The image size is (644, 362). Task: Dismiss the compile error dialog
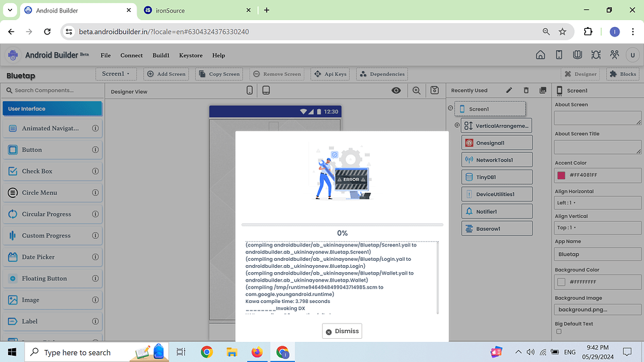pyautogui.click(x=341, y=331)
